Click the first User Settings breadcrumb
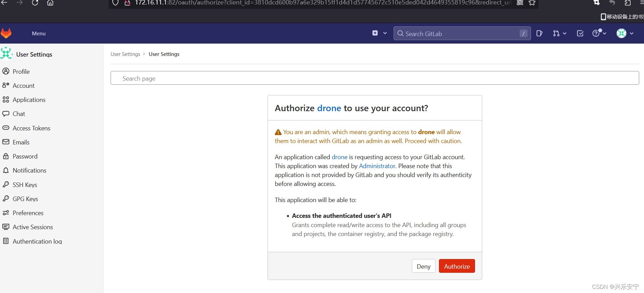Screen dimensions: 644x293 pos(125,54)
